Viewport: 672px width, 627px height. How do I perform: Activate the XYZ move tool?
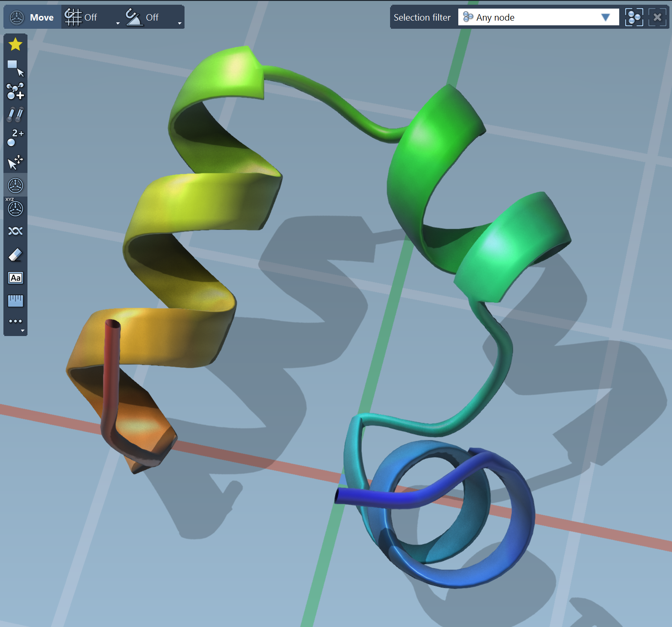tap(15, 209)
